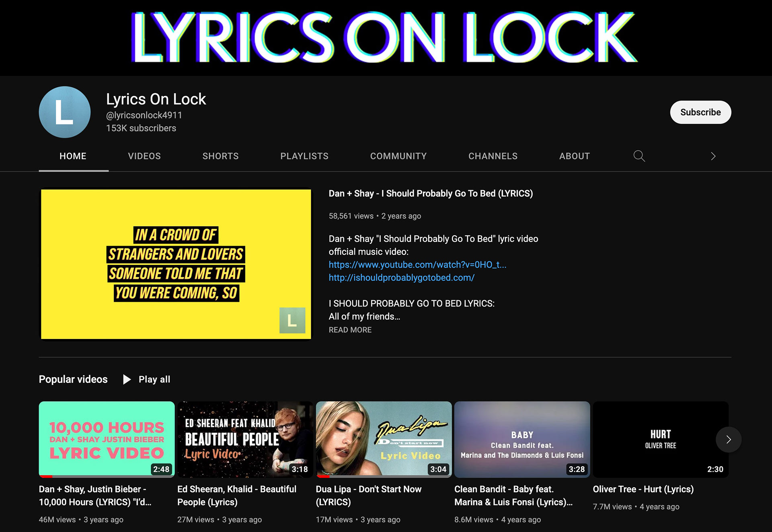Expand description with READ MORE

[x=350, y=330]
